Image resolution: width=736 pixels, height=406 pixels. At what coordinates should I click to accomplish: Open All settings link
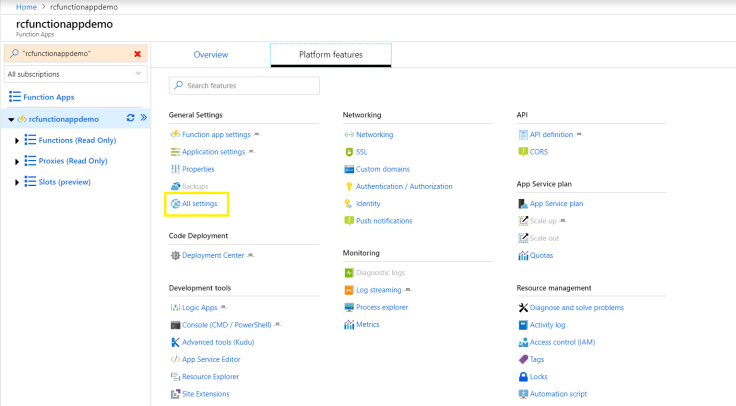click(x=199, y=204)
